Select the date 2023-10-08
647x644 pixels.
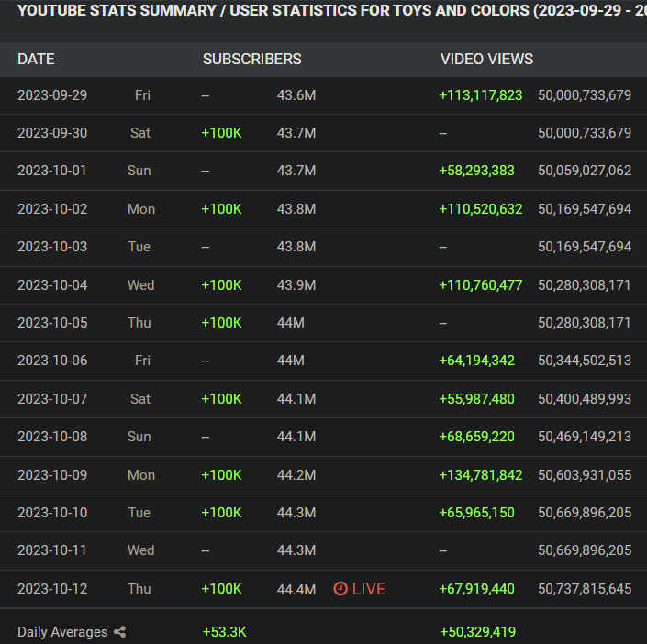click(52, 437)
